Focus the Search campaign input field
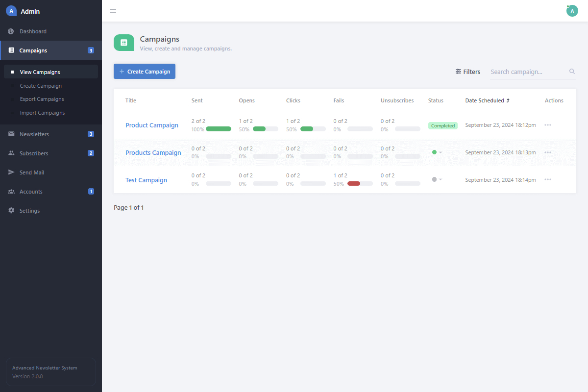Screen dimensions: 588x392 [528, 72]
